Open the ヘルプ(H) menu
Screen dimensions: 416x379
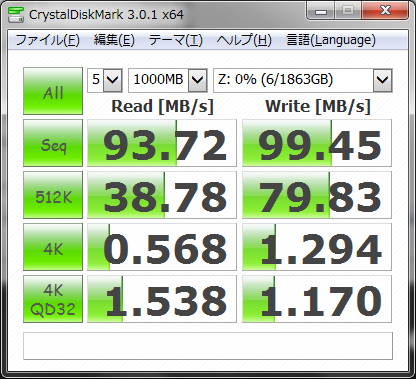(x=244, y=40)
